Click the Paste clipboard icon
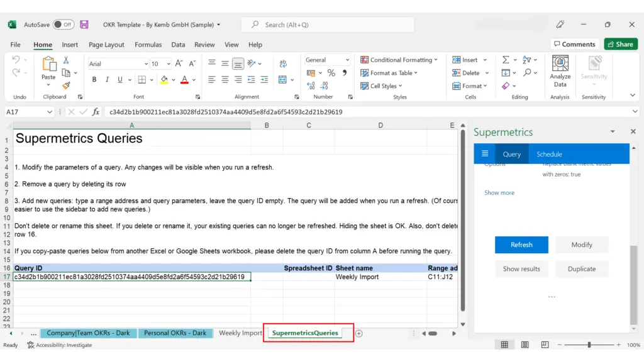 click(x=49, y=65)
